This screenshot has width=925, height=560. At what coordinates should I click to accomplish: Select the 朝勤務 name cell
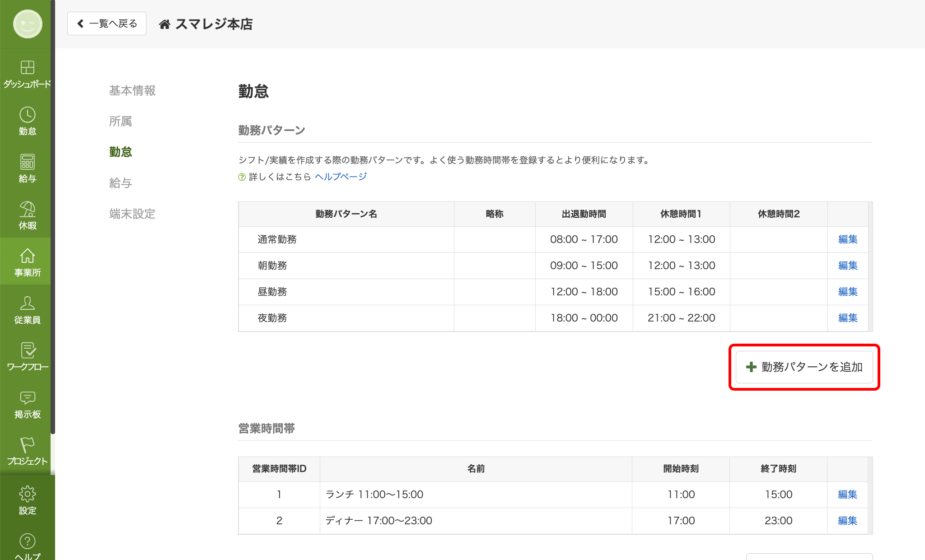(346, 266)
